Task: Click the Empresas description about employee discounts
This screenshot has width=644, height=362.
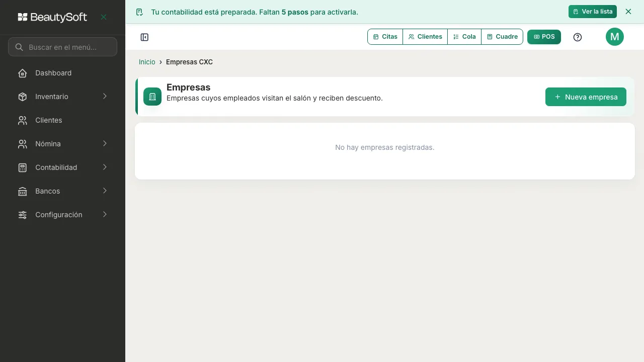Action: (x=275, y=98)
